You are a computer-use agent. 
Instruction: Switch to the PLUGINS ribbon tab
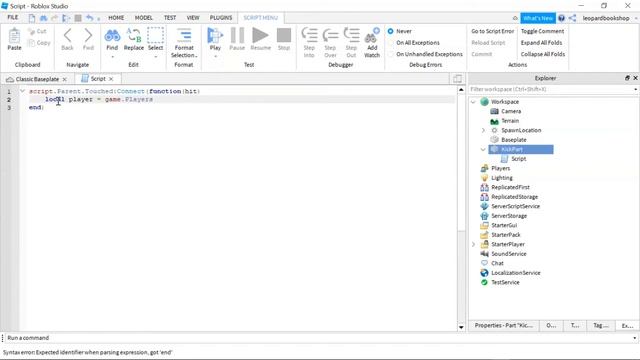pos(221,18)
